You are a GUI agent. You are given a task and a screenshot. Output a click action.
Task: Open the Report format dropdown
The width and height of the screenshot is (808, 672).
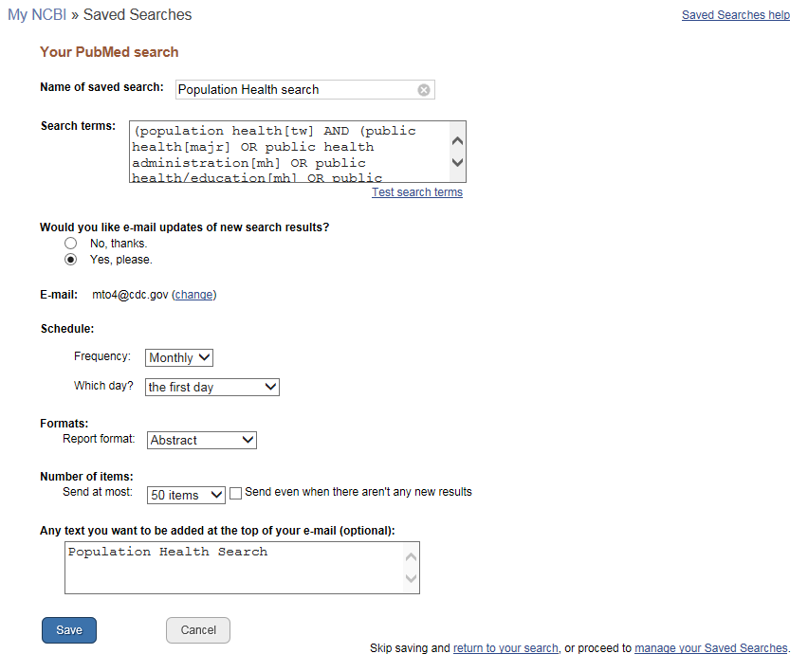tap(201, 440)
